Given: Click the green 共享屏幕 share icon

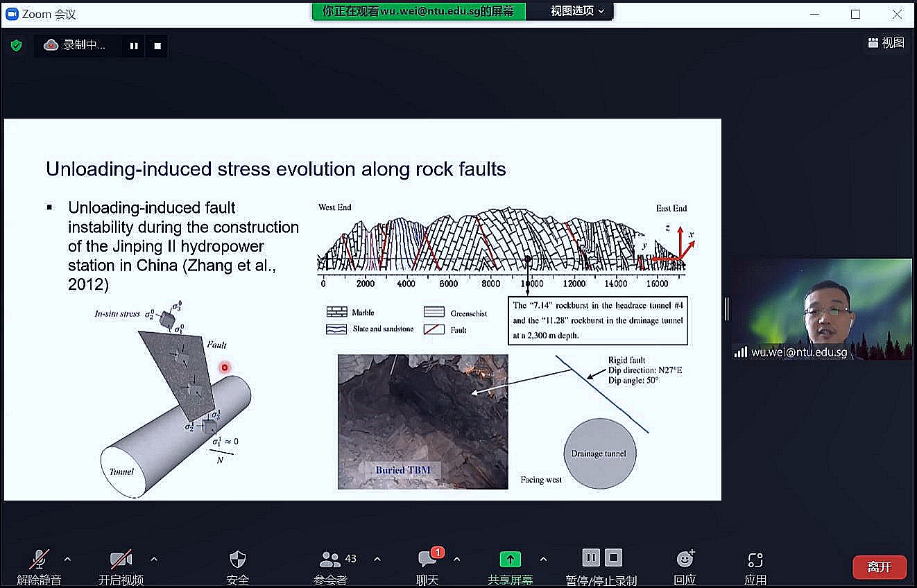Looking at the screenshot, I should pos(510,560).
